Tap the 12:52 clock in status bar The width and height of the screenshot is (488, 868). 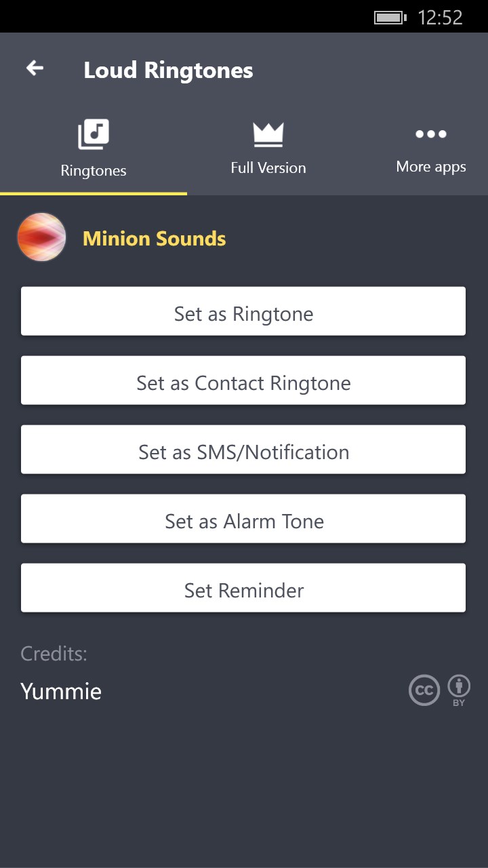[x=440, y=18]
